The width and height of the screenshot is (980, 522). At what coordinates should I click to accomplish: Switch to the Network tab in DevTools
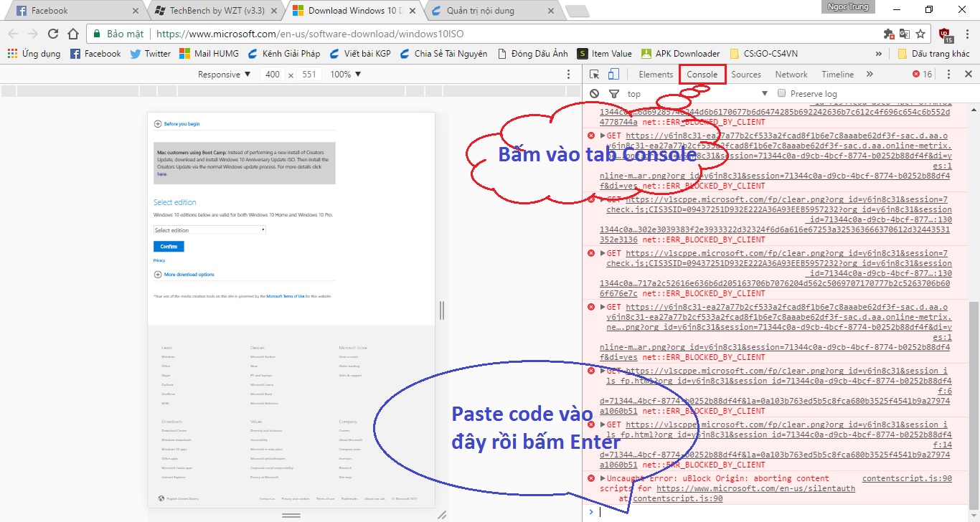pos(791,75)
